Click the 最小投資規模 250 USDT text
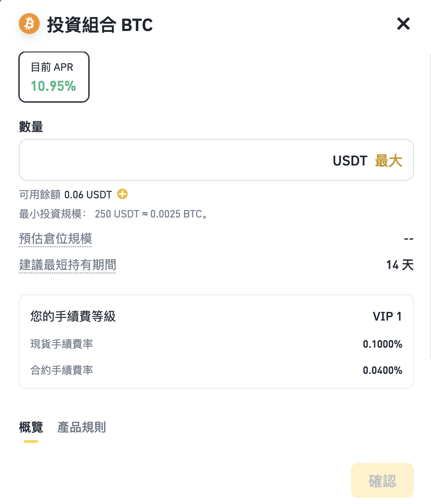This screenshot has height=504, width=431. click(113, 214)
